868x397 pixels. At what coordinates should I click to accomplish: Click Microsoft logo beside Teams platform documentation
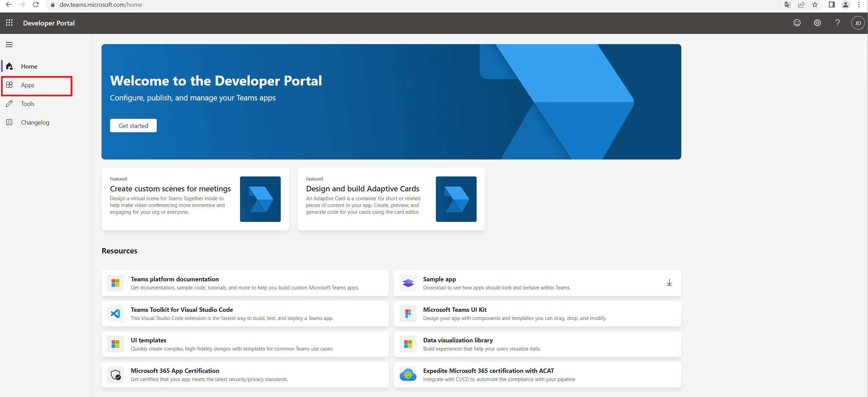pyautogui.click(x=115, y=283)
